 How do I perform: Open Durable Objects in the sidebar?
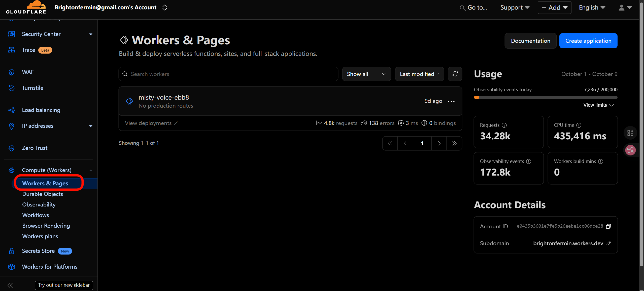[43, 194]
